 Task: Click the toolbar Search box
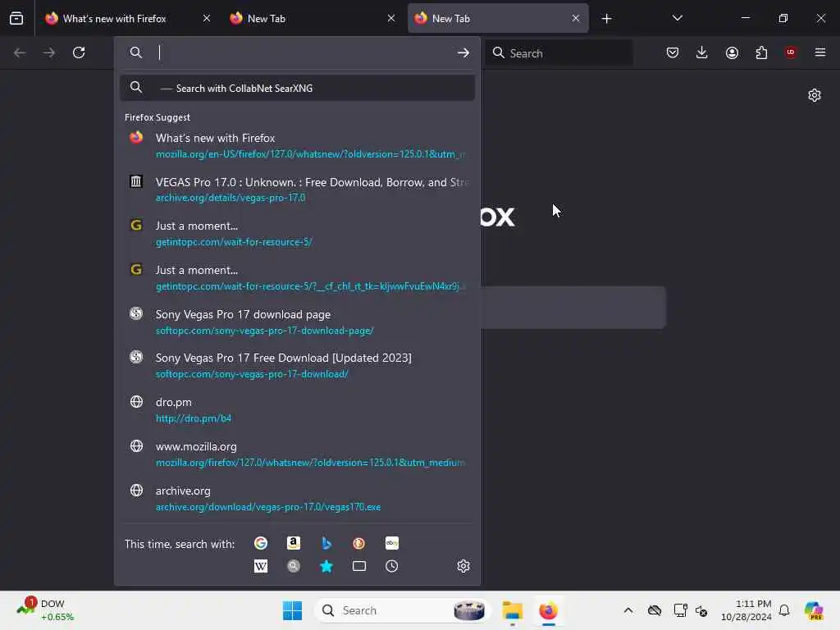coord(559,53)
